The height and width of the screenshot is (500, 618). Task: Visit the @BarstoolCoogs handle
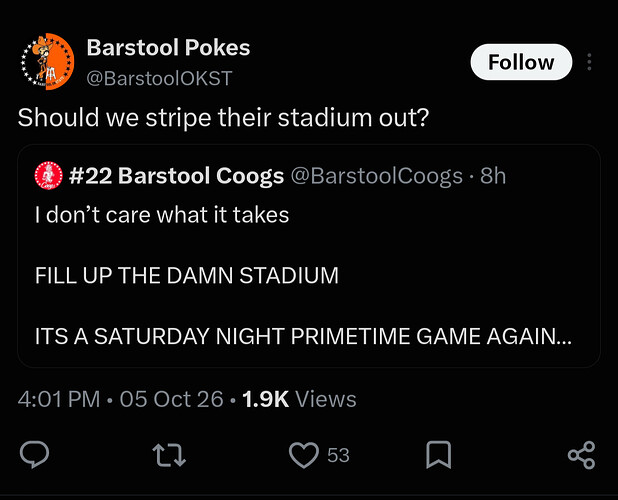376,176
